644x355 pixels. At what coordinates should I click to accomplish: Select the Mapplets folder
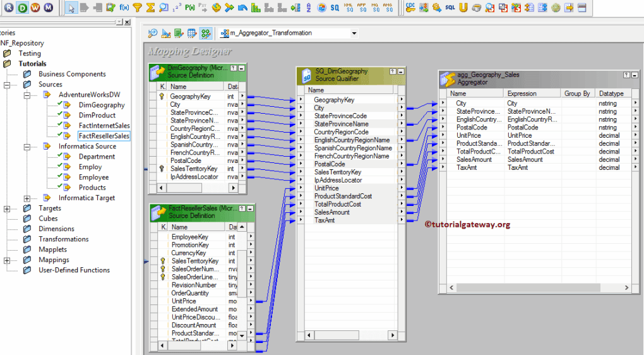[x=52, y=250]
